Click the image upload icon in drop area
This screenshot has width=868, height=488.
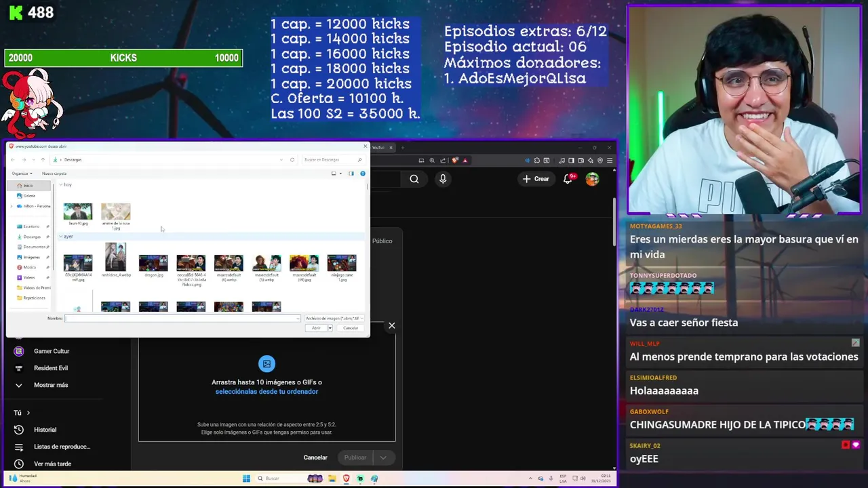pyautogui.click(x=267, y=364)
